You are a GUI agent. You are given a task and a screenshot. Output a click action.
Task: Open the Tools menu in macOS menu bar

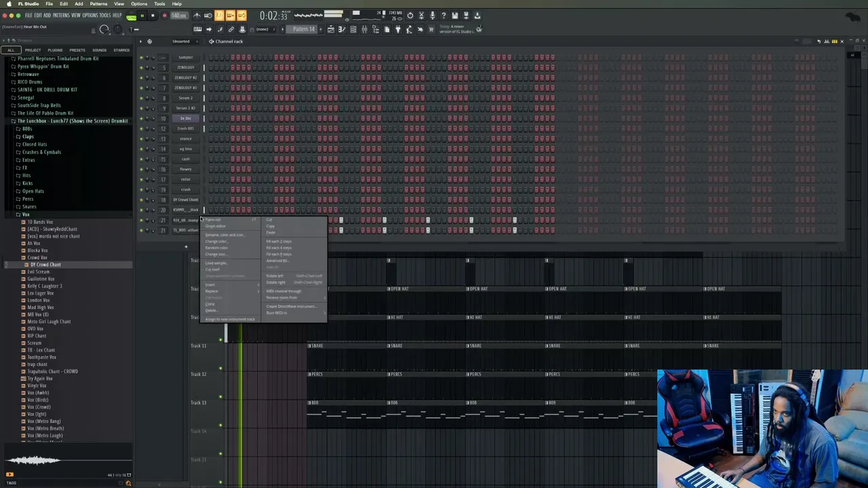click(x=159, y=4)
